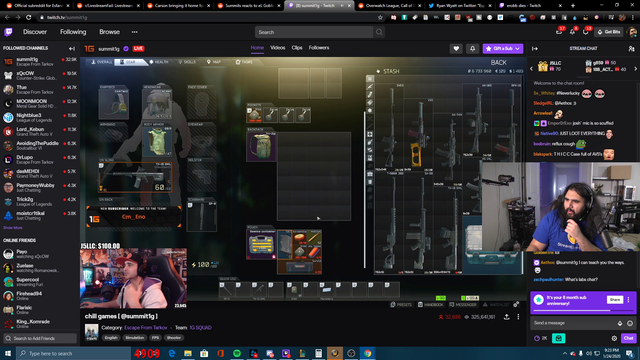This screenshot has height=360, width=640.
Task: Open the Twitch inbox messages icon
Action: (x=559, y=32)
